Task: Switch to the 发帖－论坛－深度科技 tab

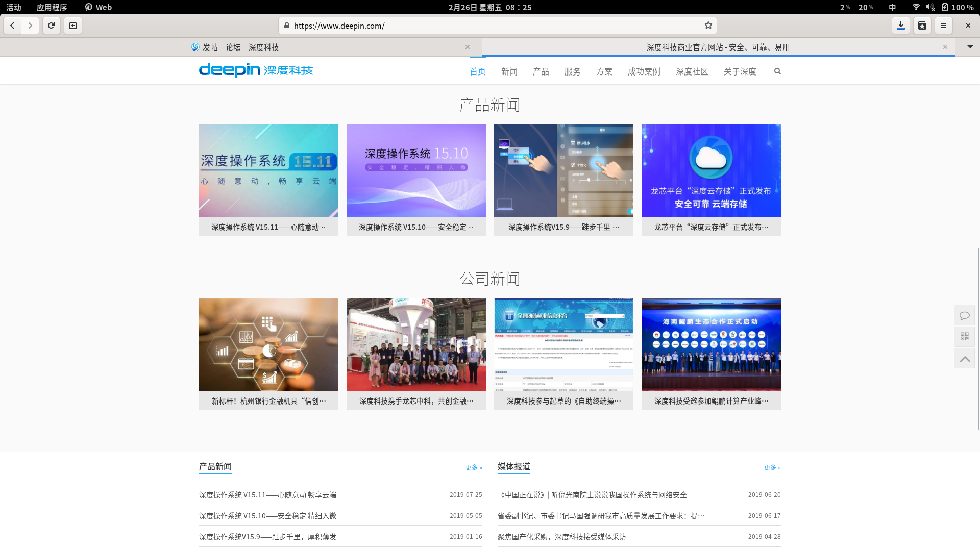Action: [240, 47]
